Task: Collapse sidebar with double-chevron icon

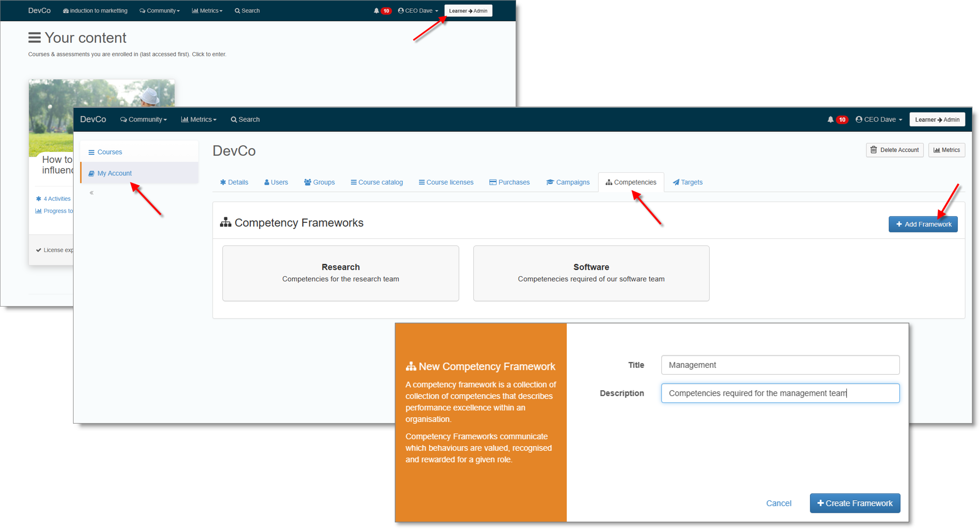Action: coord(92,193)
